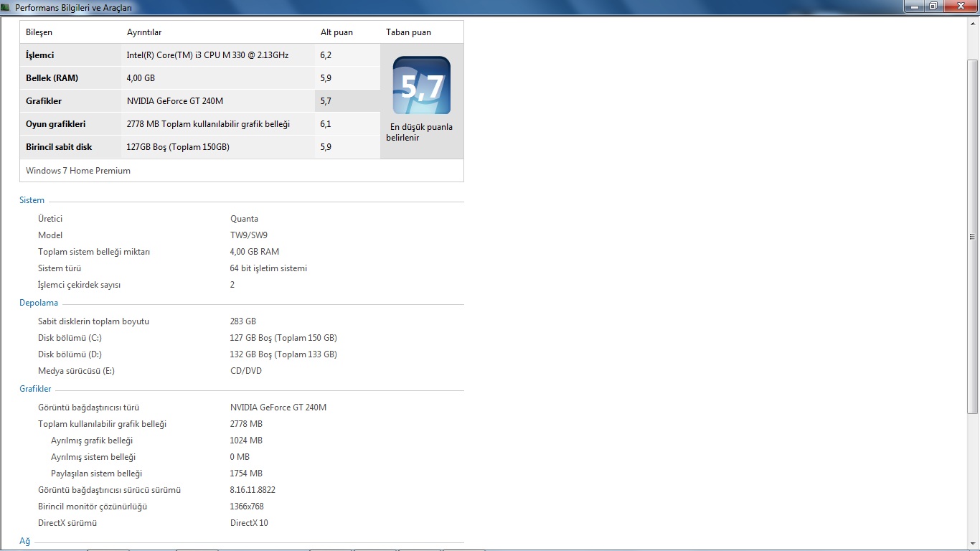Viewport: 980px width, 551px height.
Task: Select the İşlemci row label
Action: (x=39, y=55)
